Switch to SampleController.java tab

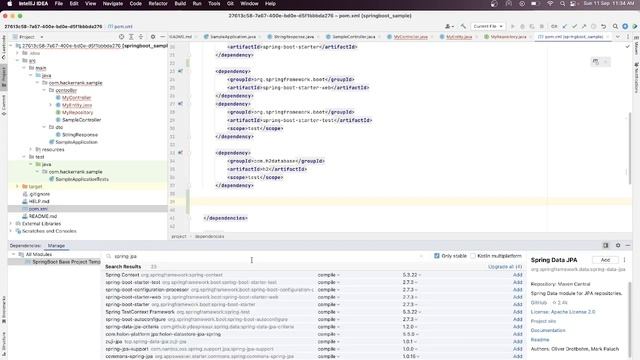353,37
